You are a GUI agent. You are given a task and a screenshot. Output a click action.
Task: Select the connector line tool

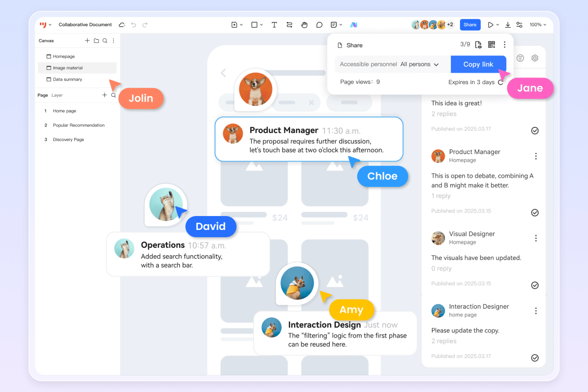point(289,25)
